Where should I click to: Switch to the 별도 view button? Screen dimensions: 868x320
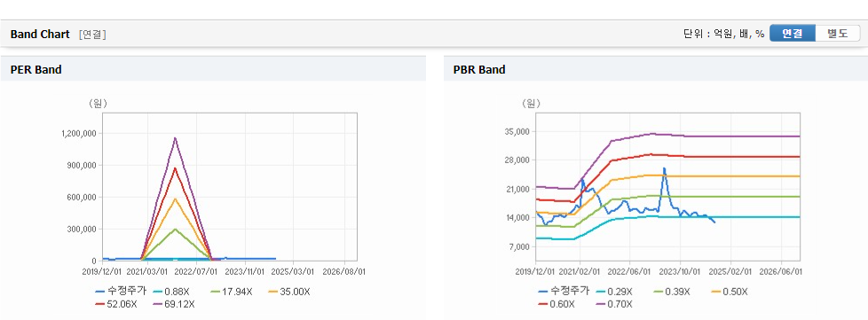click(837, 33)
